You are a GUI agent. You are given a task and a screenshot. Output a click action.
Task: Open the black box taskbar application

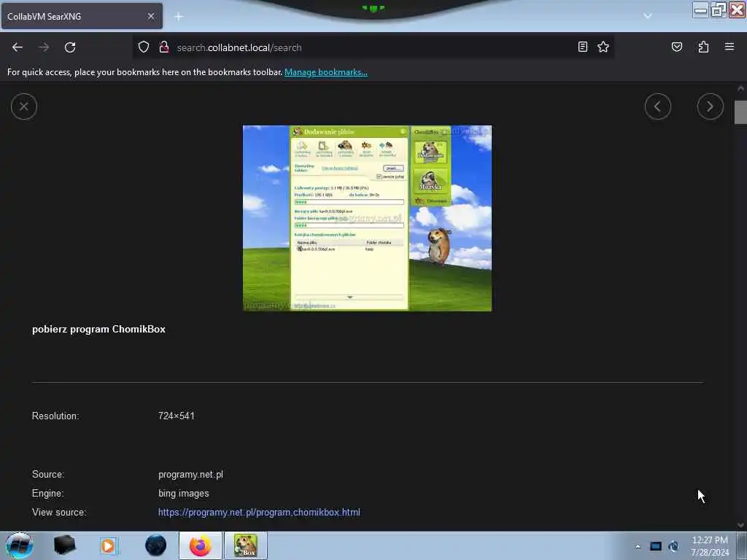64,545
